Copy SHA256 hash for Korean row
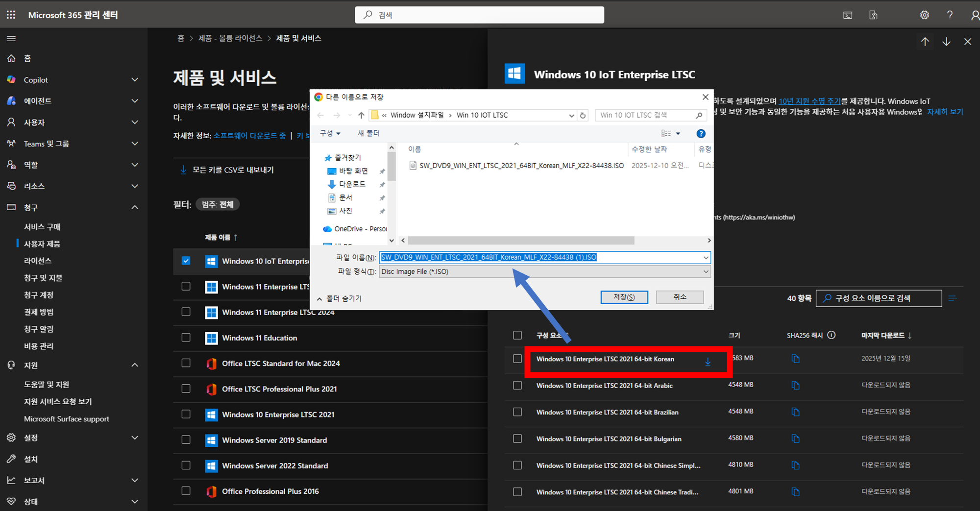 (795, 359)
